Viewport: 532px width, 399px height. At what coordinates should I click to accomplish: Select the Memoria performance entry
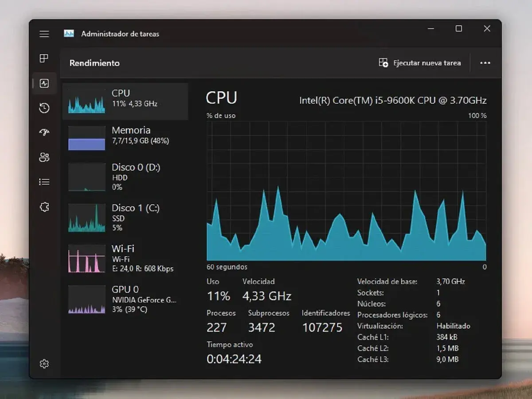coord(125,138)
